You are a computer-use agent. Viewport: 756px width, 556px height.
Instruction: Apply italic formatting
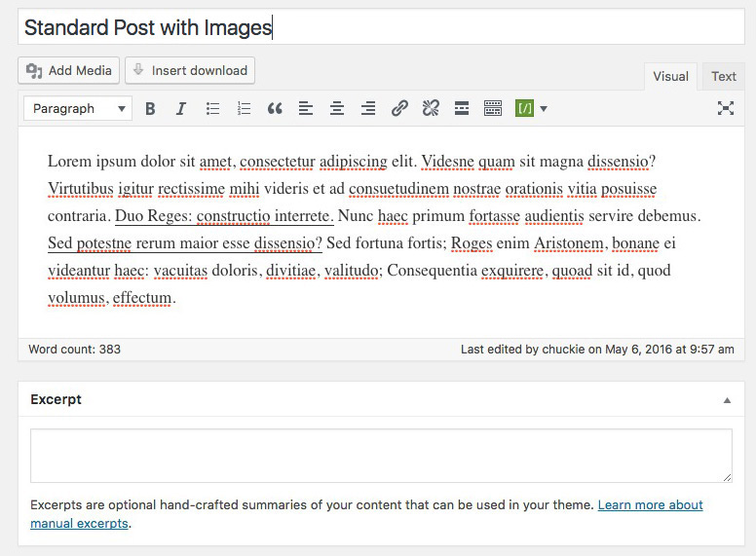[x=181, y=109]
